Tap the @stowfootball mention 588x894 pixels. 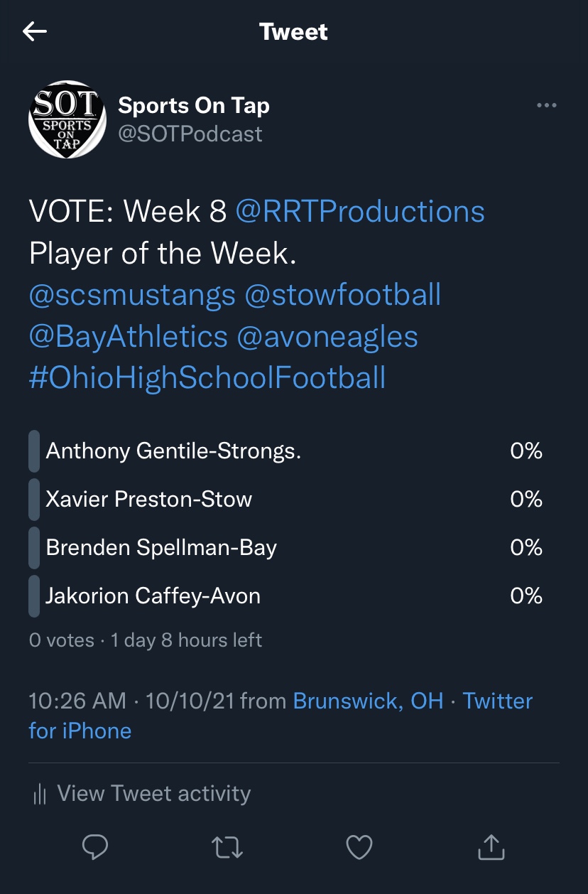pos(342,294)
